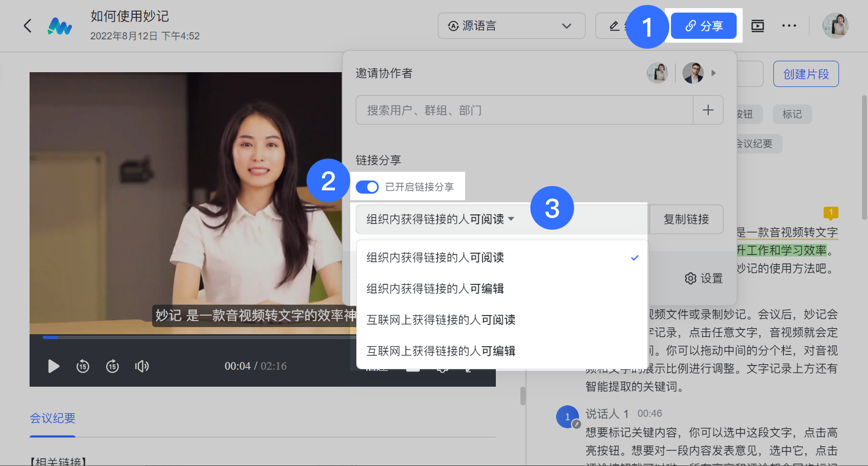Open the three-dot more options menu
Screen dimensions: 868x466
(789, 26)
